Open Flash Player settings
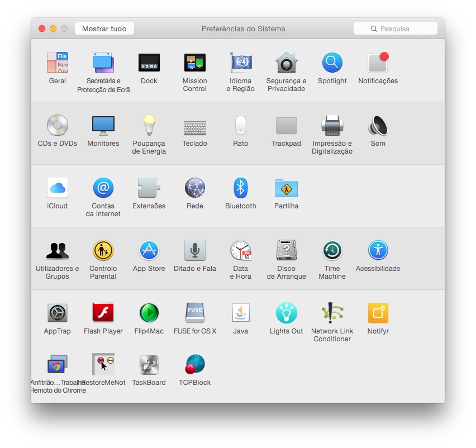The width and height of the screenshot is (476, 448). (x=103, y=312)
